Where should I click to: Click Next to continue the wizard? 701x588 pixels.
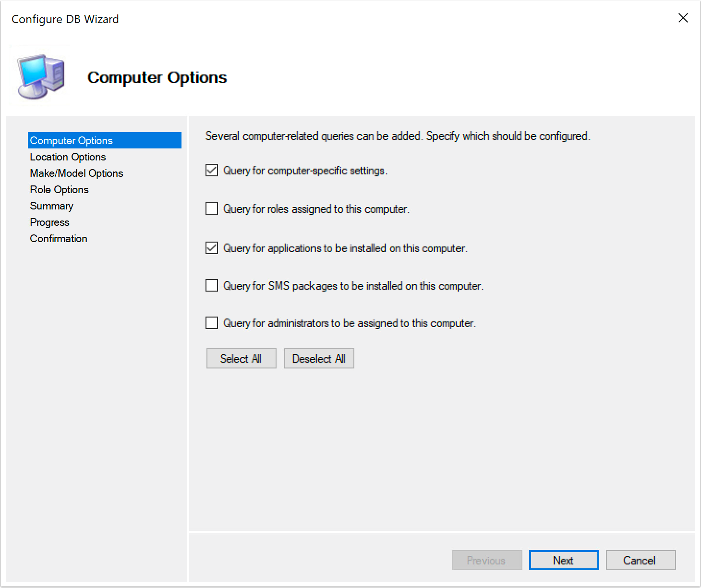coord(564,560)
